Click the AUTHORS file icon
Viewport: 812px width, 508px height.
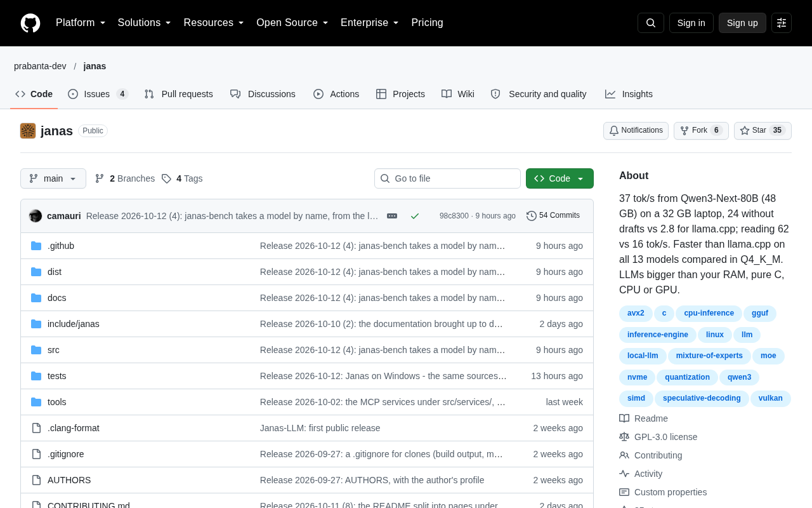pyautogui.click(x=36, y=480)
